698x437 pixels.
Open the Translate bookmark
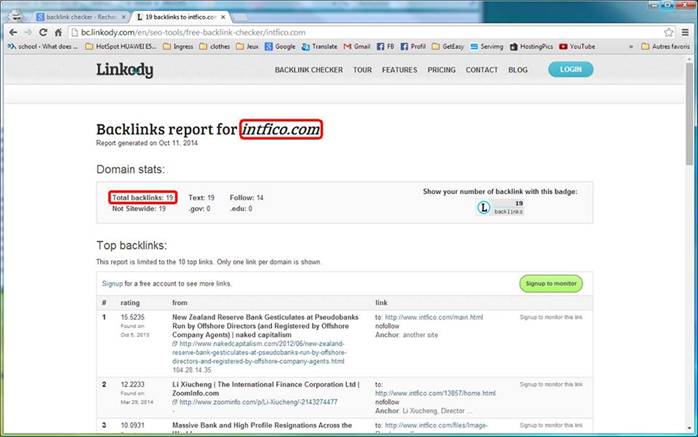pos(320,46)
